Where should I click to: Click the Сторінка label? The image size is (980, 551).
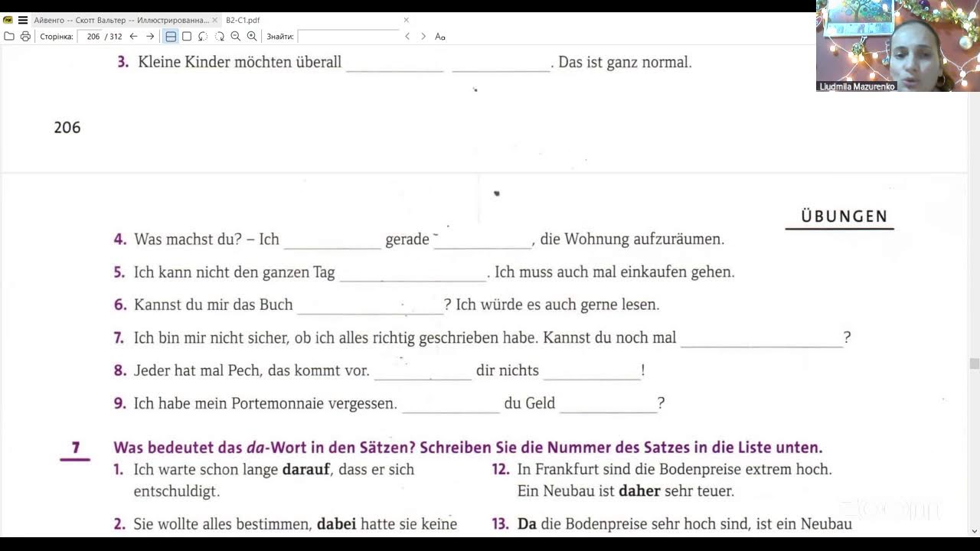coord(57,36)
